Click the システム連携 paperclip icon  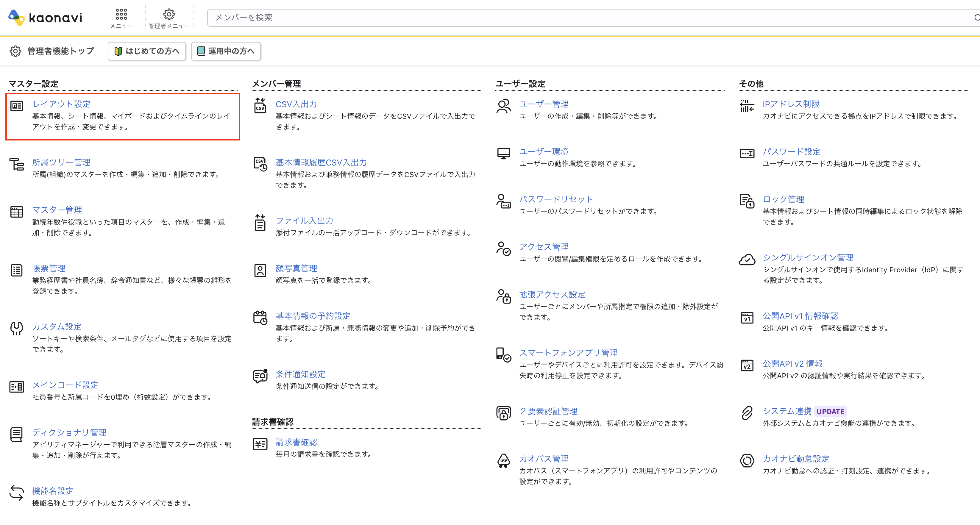pos(747,413)
